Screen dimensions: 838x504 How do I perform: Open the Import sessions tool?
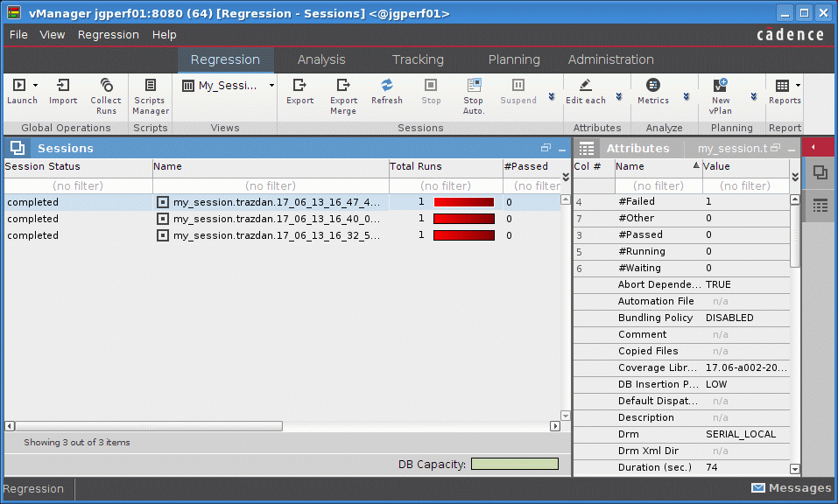(x=63, y=91)
